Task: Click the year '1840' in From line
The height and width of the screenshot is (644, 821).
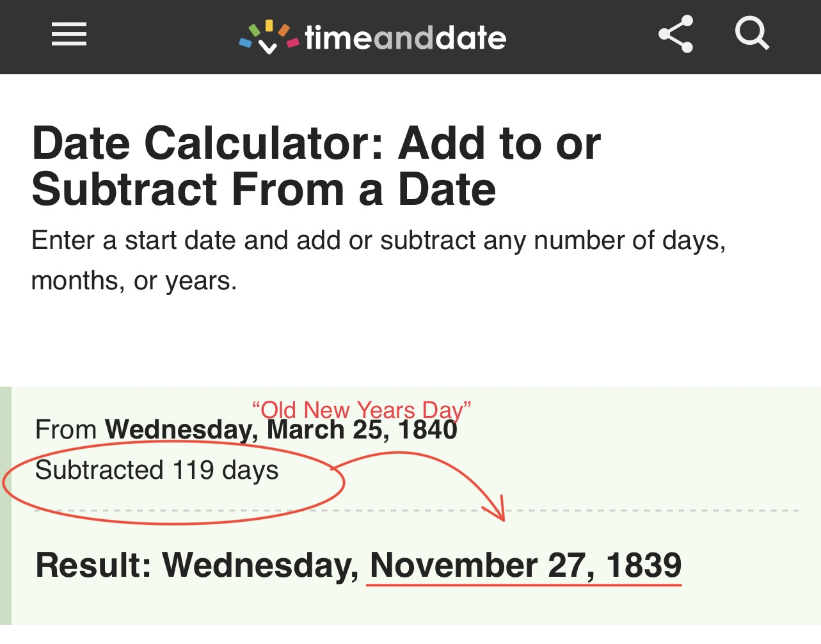Action: 427,430
